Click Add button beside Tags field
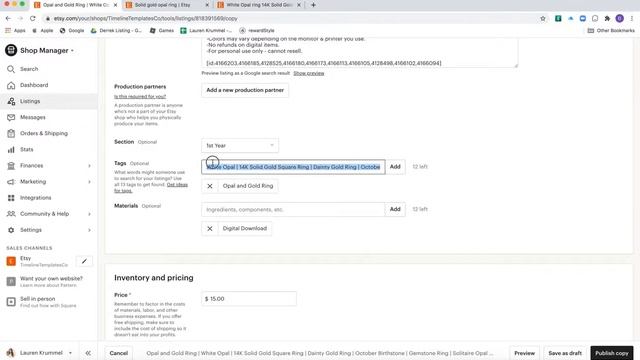Viewport: 640px width, 360px height. pos(395,167)
